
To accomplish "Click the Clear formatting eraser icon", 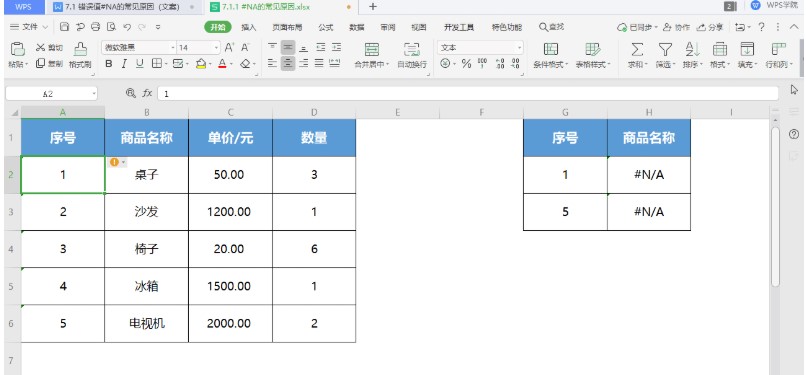I will 245,64.
